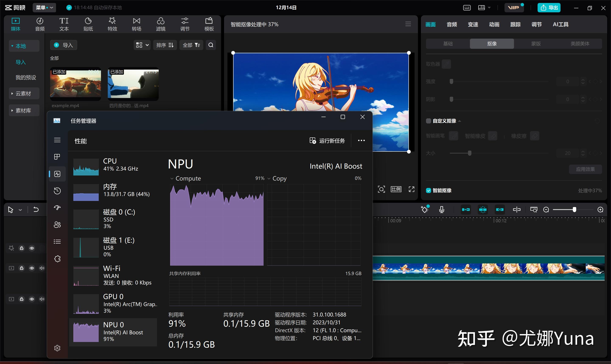The image size is (611, 364).
Task: Click the media search magnifier icon
Action: pos(211,45)
